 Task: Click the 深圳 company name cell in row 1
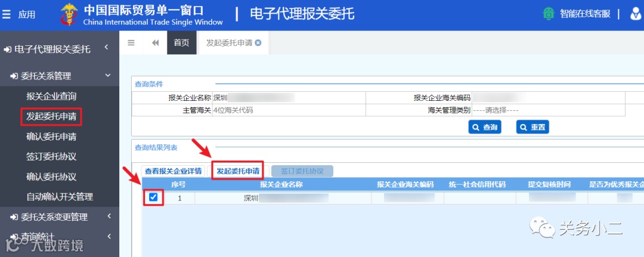(x=283, y=199)
